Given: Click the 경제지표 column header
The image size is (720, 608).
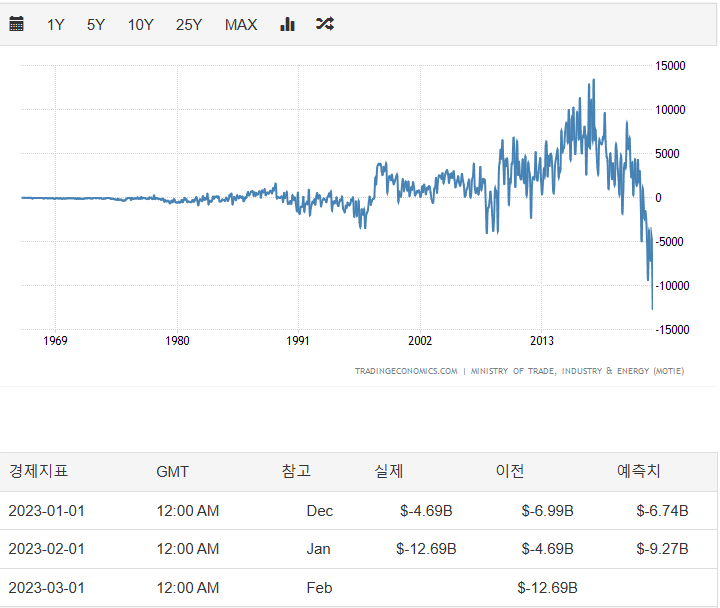Looking at the screenshot, I should click(x=38, y=471).
